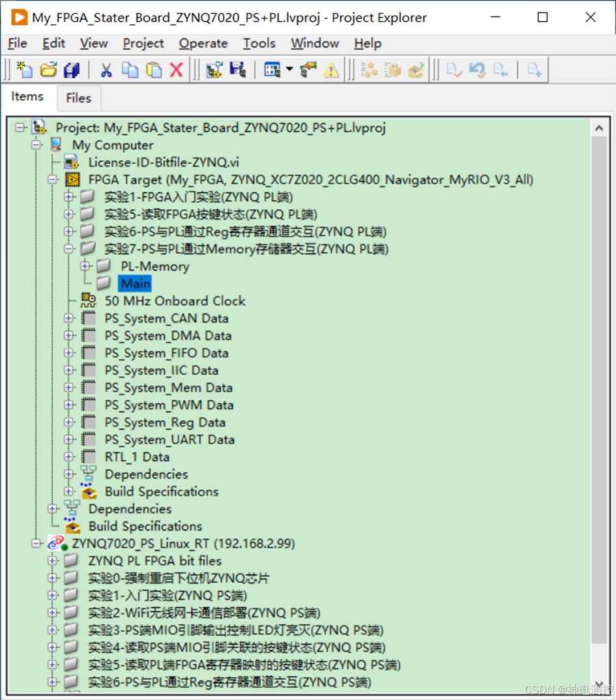Select 实验2-WiFi无线网卡通信部署 folder
This screenshot has width=616, height=700.
(x=205, y=613)
